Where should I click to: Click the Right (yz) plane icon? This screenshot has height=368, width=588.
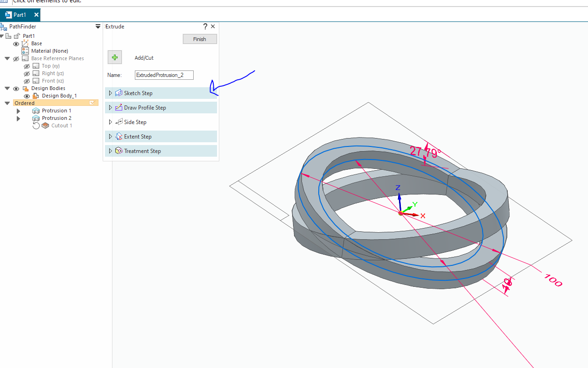coord(35,73)
